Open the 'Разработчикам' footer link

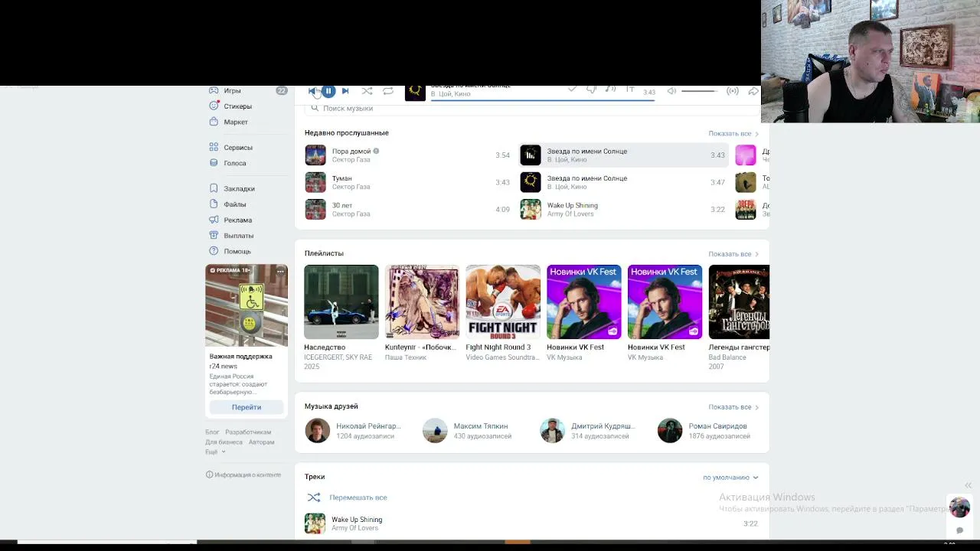point(248,432)
